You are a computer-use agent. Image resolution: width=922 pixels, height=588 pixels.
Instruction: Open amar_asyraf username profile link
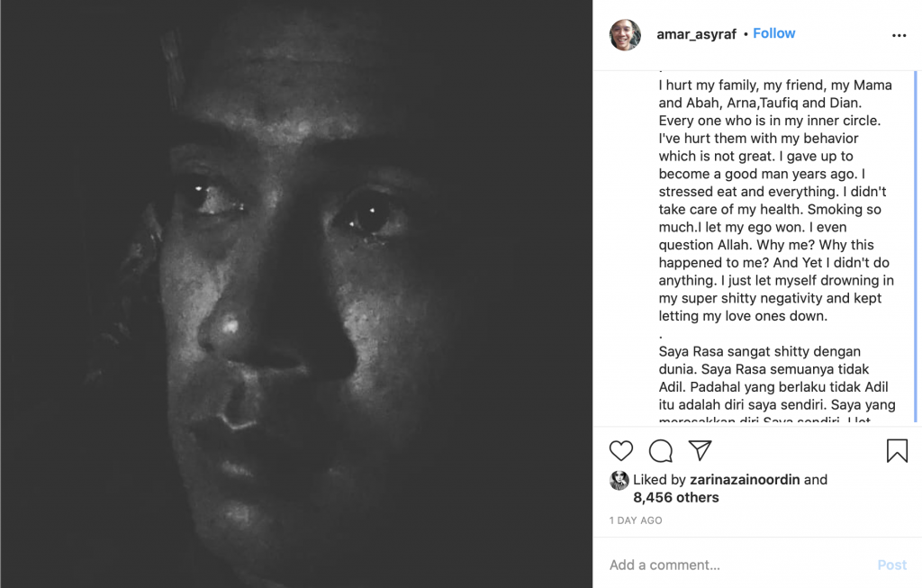pos(696,35)
